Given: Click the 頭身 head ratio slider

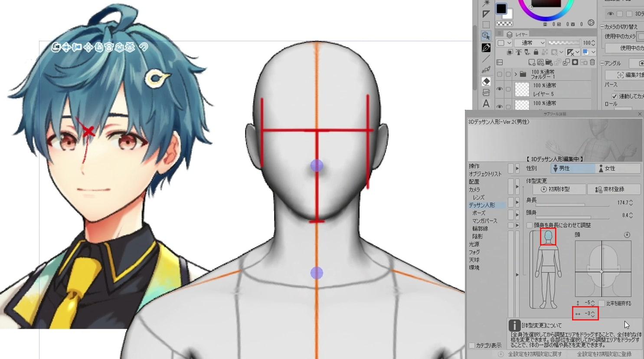Looking at the screenshot, I should pos(572,217).
